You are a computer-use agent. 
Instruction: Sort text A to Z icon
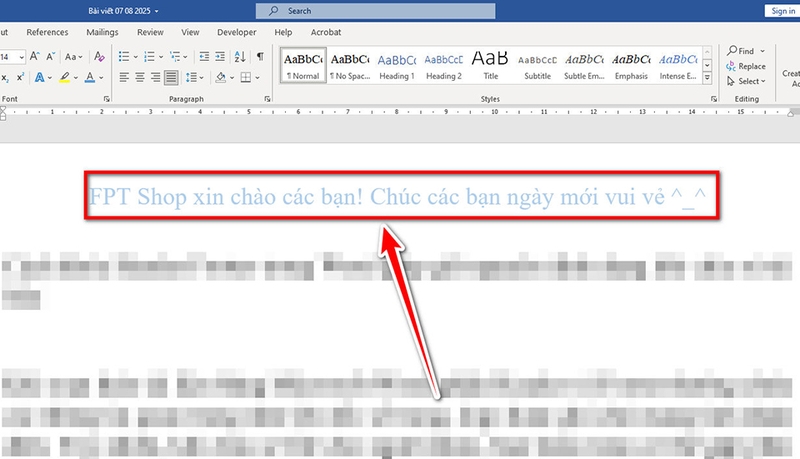pyautogui.click(x=240, y=56)
